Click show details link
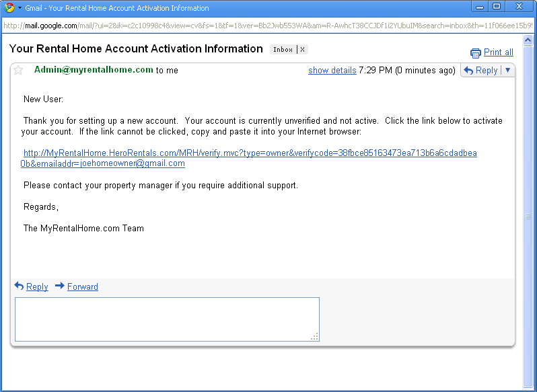This screenshot has width=537, height=392. (332, 71)
